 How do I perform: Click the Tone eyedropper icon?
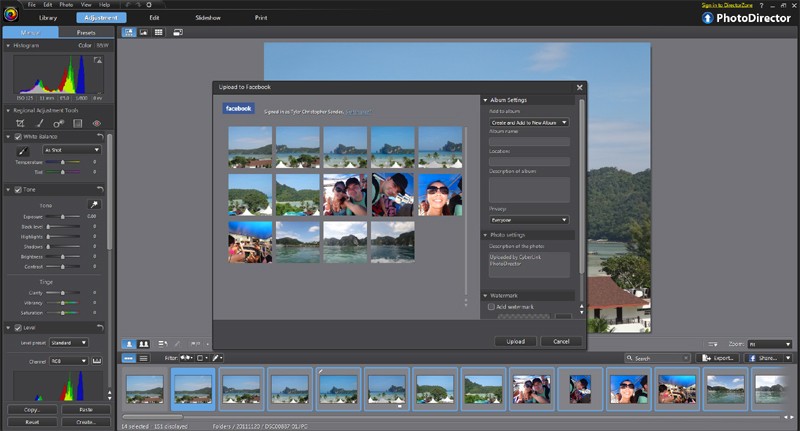[94, 205]
